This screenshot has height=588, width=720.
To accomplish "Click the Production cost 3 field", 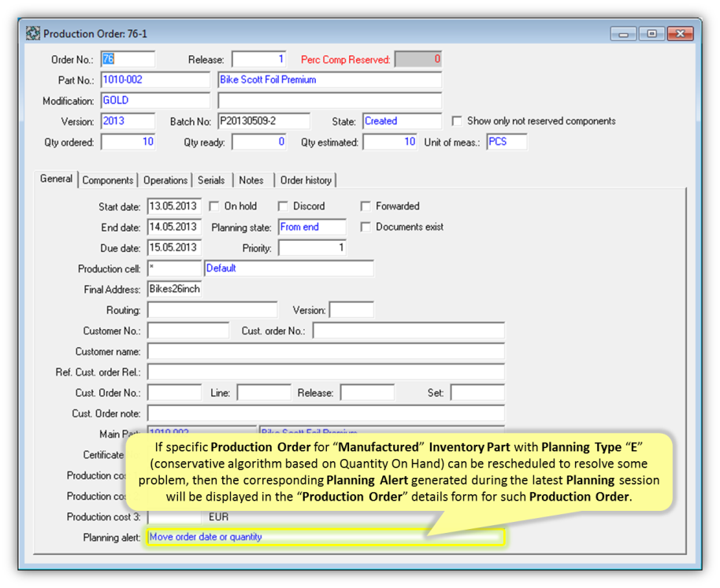I will point(174,517).
